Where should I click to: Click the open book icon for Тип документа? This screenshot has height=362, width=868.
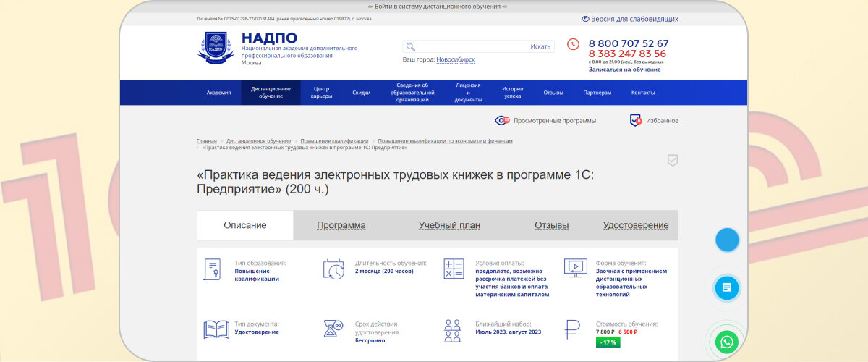point(216,330)
